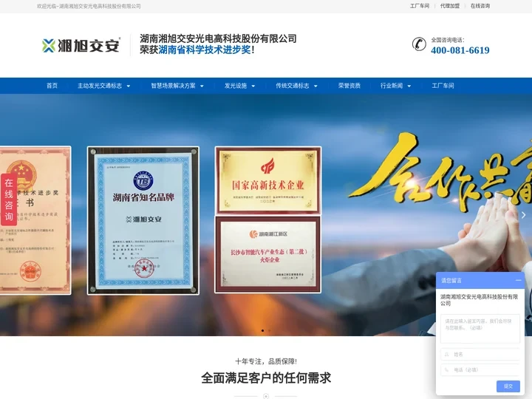Click the telephone icon beside hotline number
Image resolution: width=532 pixels, height=399 pixels.
[x=419, y=44]
